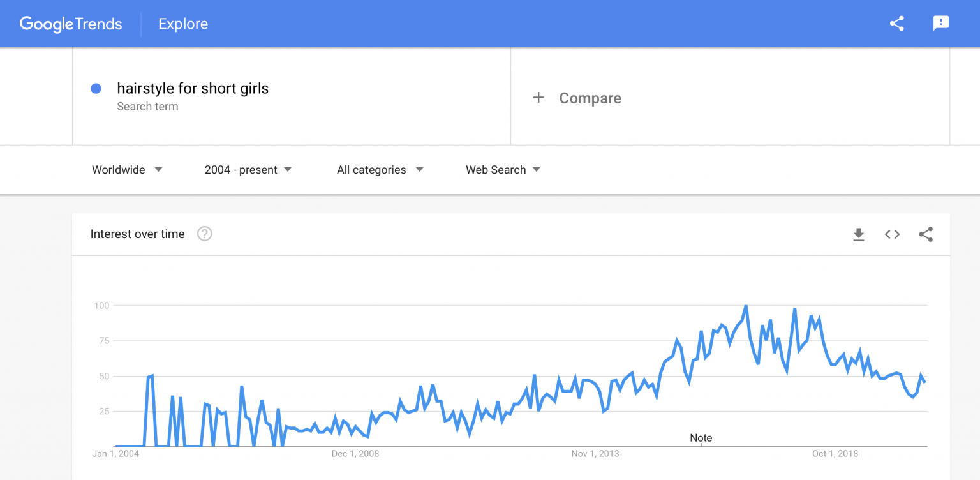Expand the Worldwide region dropdown

(x=127, y=170)
